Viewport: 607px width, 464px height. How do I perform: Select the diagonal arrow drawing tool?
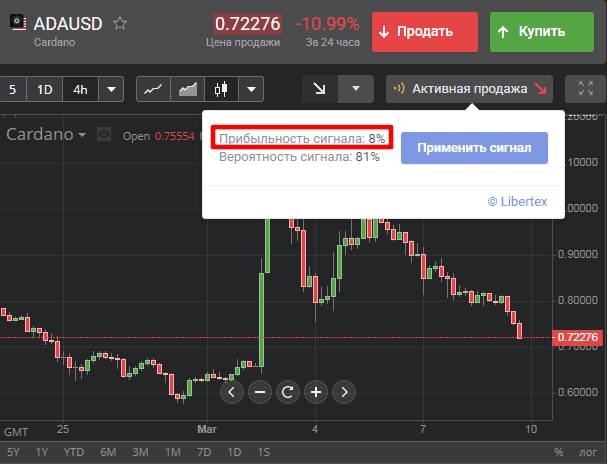[320, 89]
